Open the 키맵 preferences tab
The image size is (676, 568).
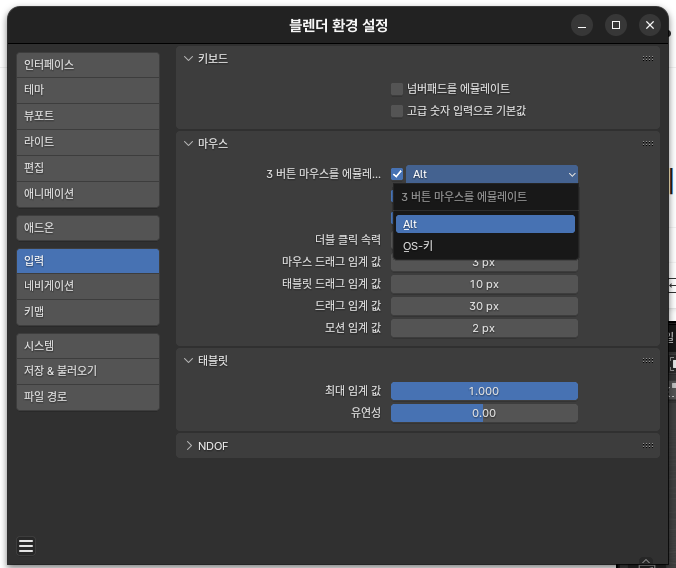pyautogui.click(x=88, y=312)
